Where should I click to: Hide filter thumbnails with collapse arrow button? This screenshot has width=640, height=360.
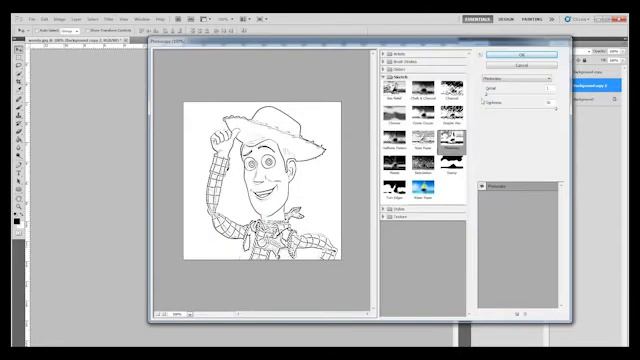click(480, 55)
